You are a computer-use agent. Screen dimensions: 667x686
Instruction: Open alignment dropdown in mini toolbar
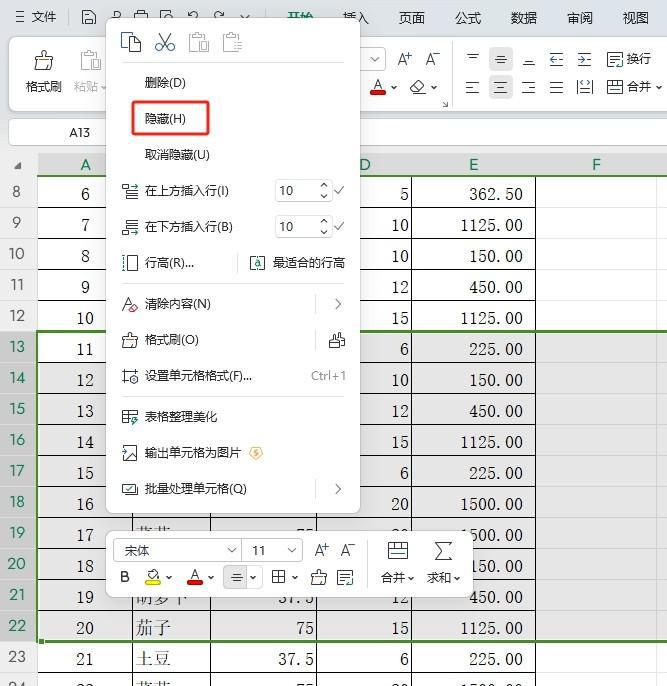click(x=253, y=578)
